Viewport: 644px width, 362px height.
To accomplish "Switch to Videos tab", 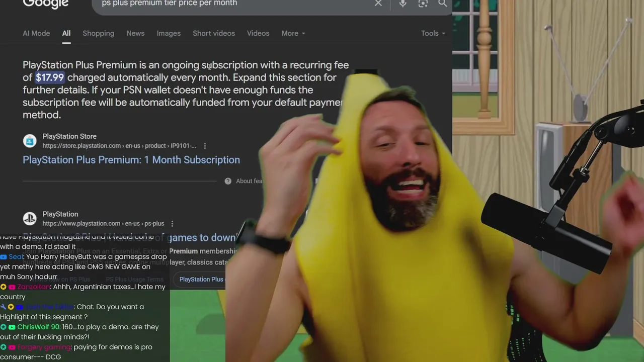I will (x=258, y=33).
